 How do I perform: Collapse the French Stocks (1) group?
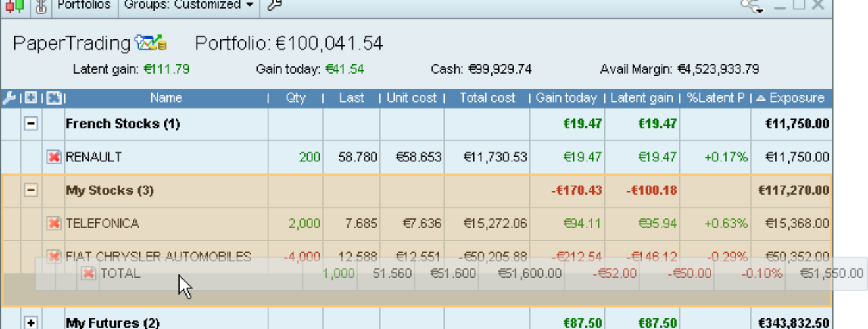[31, 124]
